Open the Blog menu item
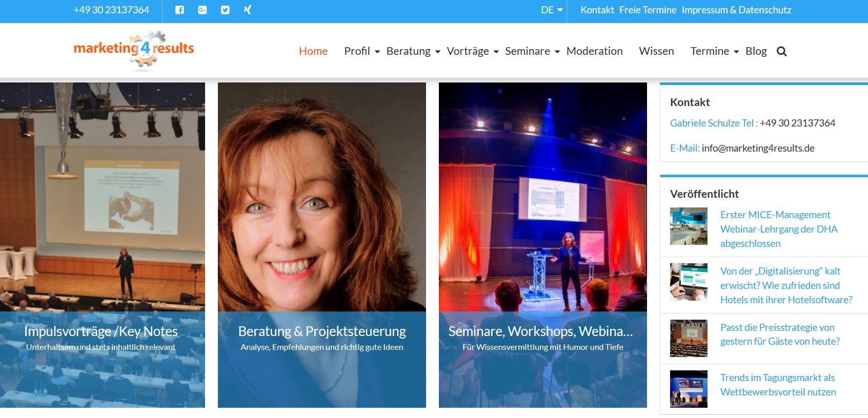 coord(756,51)
